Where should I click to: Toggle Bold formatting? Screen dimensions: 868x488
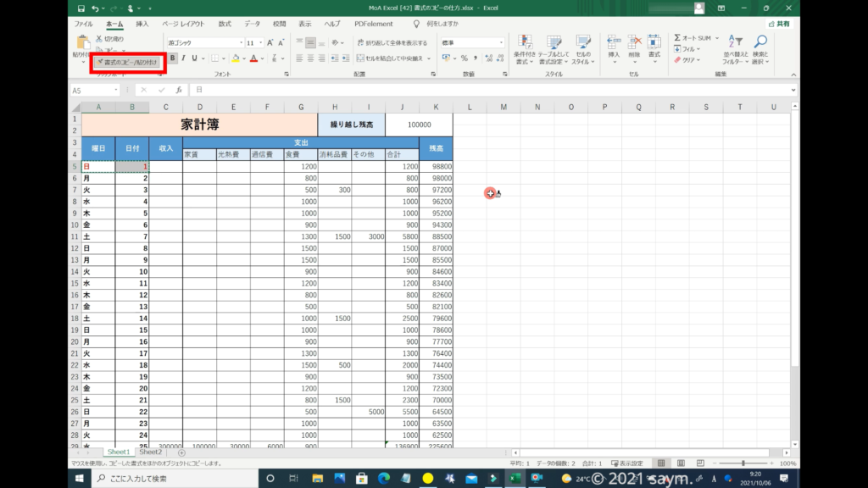tap(173, 58)
